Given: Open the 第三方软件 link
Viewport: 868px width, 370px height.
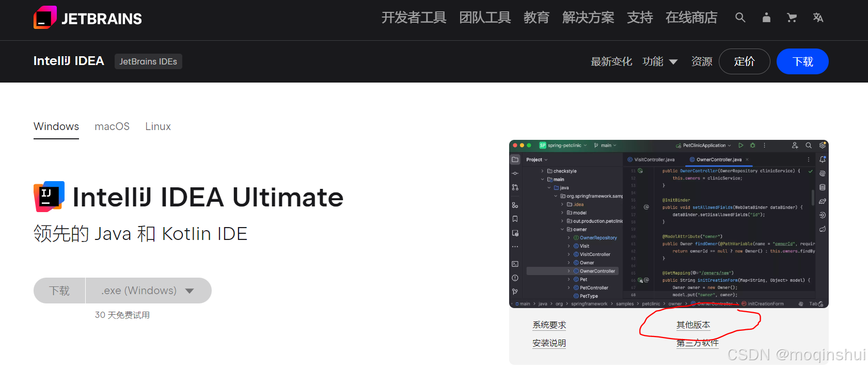Looking at the screenshot, I should 698,343.
